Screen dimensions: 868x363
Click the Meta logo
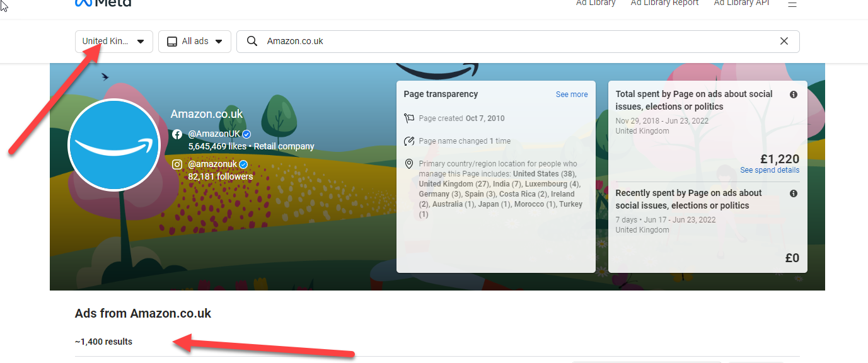(x=103, y=3)
